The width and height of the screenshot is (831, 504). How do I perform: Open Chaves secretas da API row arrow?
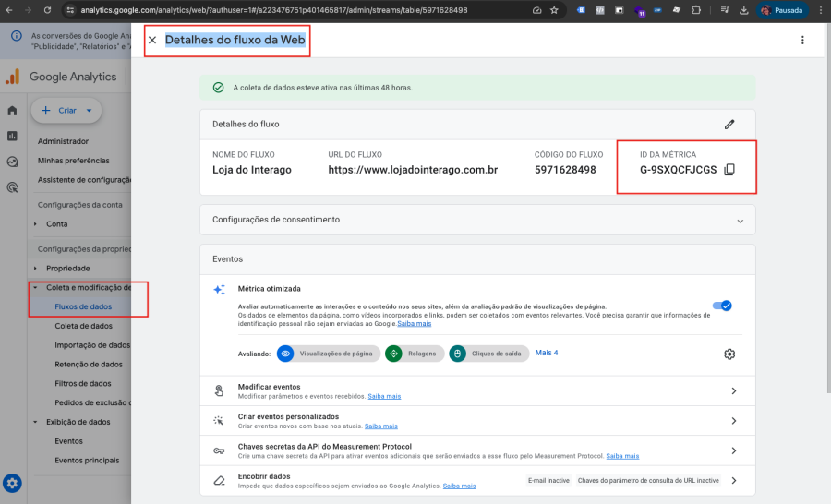[x=734, y=450]
